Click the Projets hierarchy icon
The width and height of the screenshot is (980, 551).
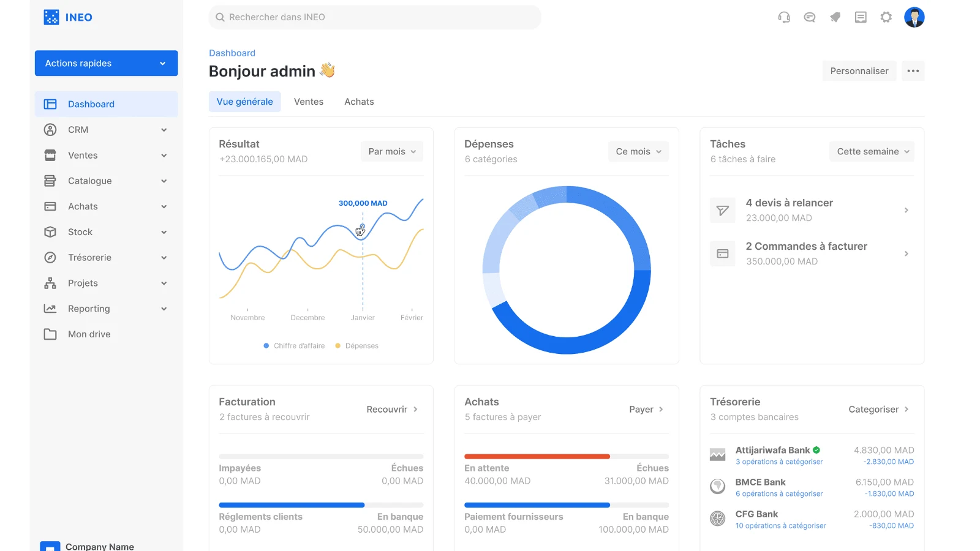tap(50, 283)
